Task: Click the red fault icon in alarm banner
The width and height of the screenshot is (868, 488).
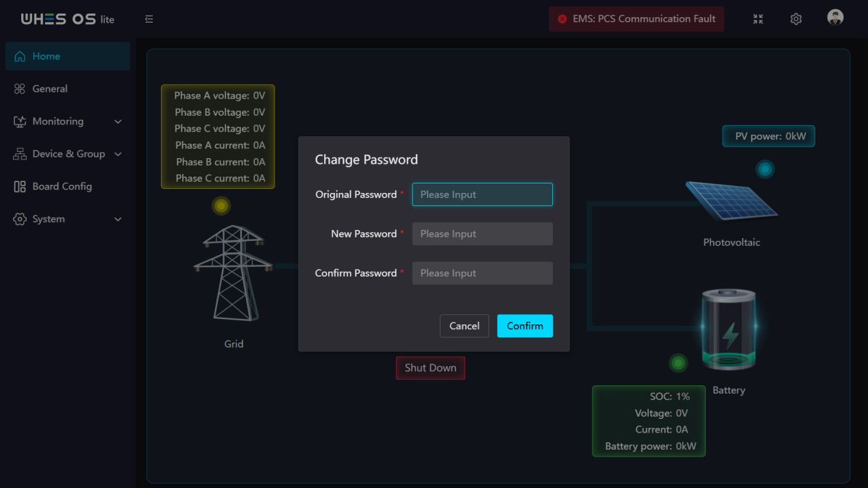Action: [562, 19]
